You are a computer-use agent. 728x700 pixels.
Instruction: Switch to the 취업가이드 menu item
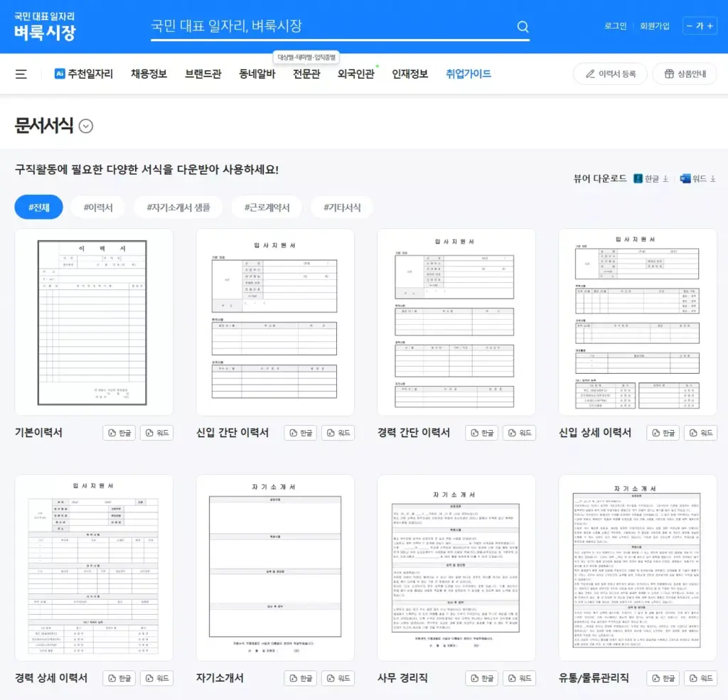(x=469, y=73)
